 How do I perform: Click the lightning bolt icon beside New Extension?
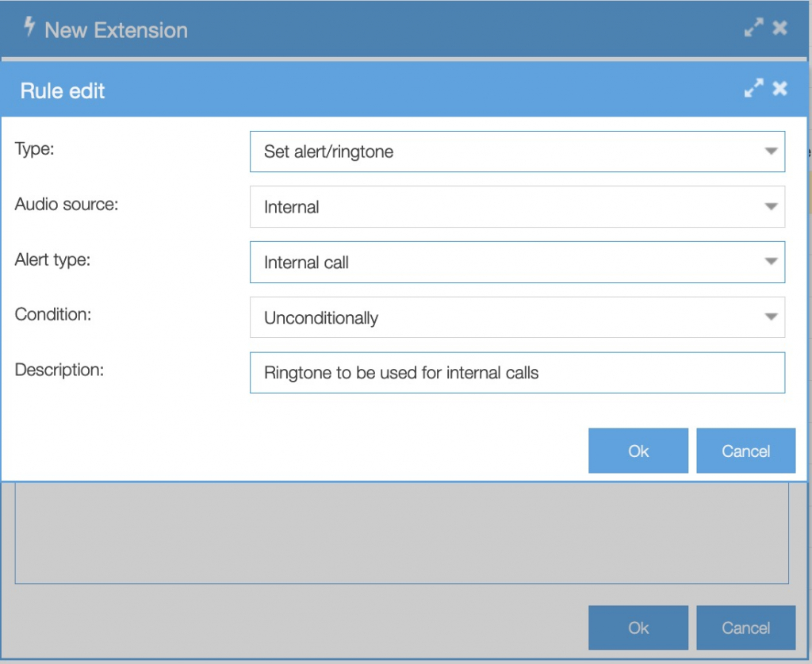point(29,26)
